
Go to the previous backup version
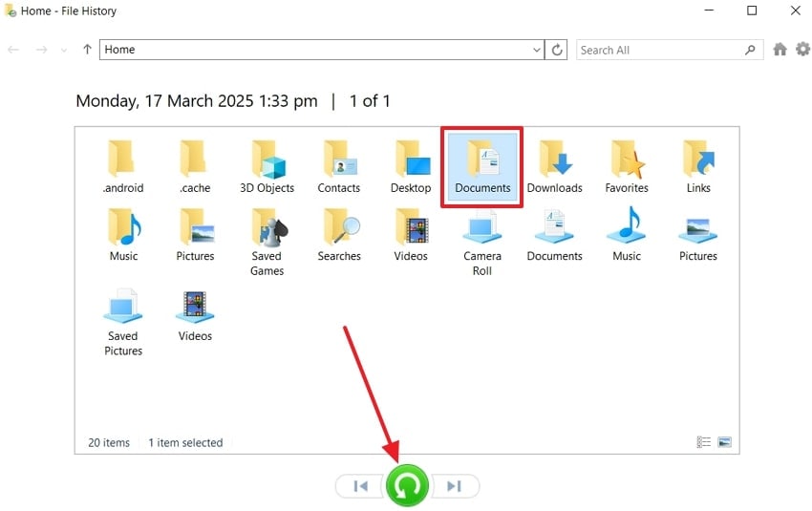click(x=361, y=486)
